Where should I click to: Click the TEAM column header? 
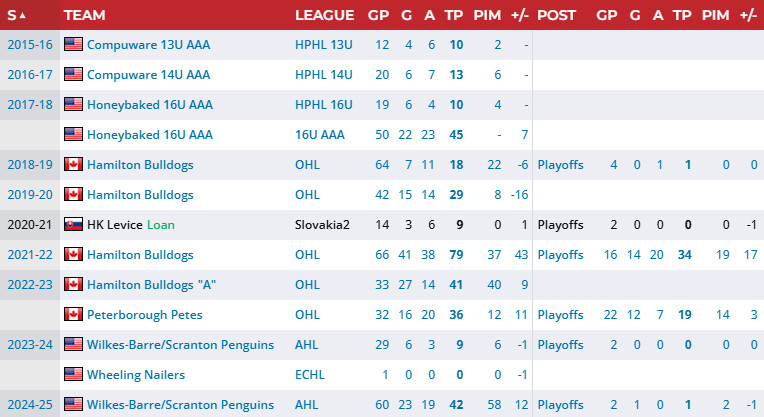(x=85, y=15)
